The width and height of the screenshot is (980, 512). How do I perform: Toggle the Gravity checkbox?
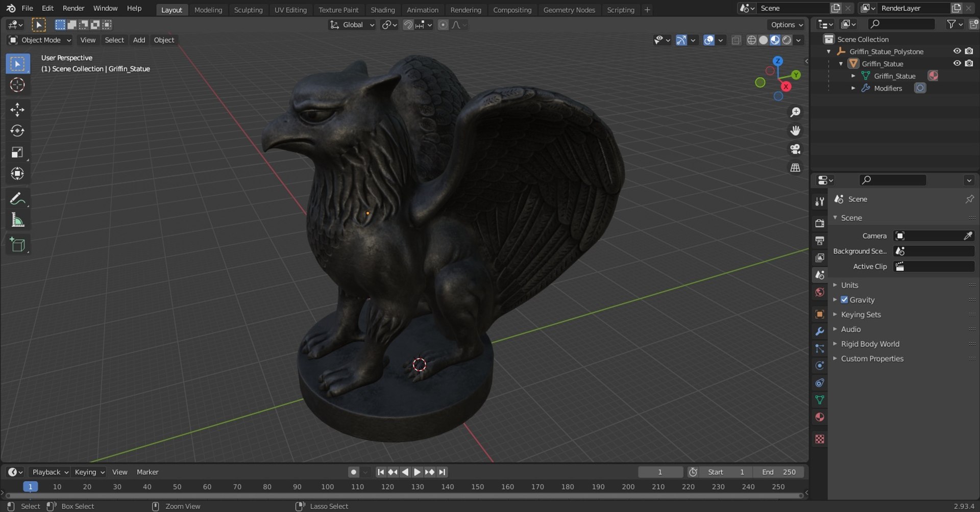[x=844, y=300]
